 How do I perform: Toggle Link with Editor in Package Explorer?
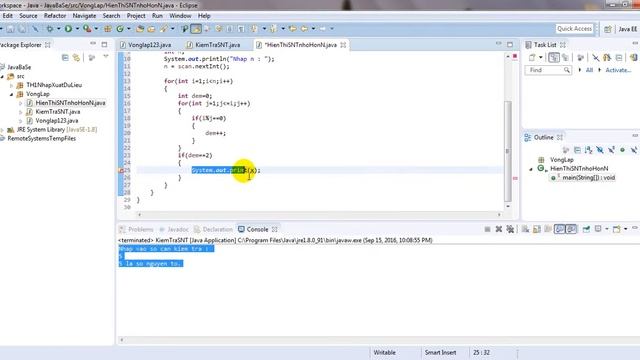76,58
